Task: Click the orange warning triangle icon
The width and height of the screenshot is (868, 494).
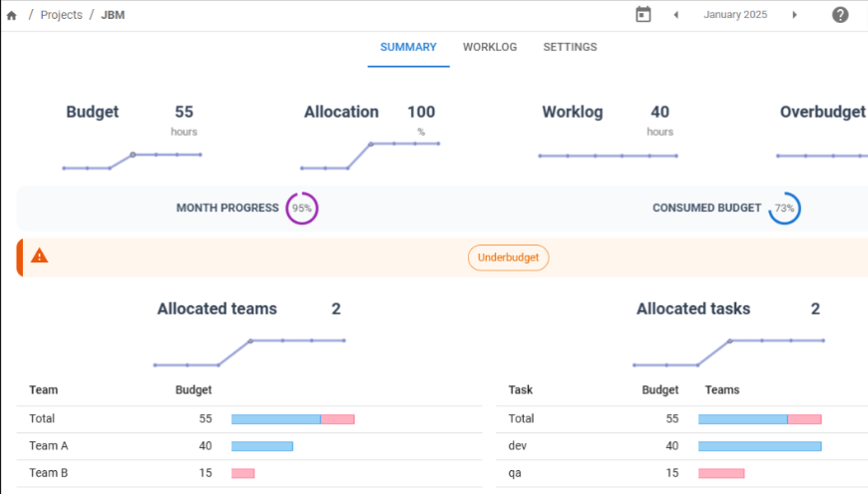Action: (39, 256)
